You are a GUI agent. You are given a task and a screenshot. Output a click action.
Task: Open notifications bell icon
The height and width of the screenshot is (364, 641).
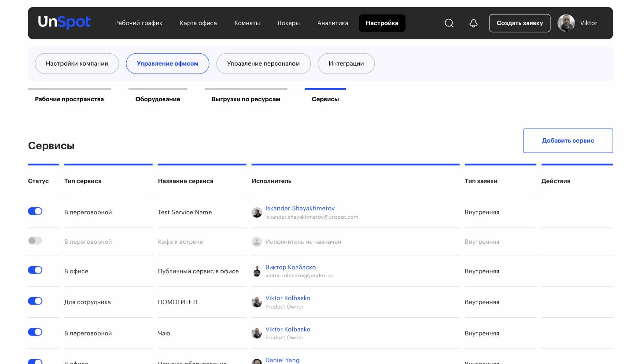[473, 23]
